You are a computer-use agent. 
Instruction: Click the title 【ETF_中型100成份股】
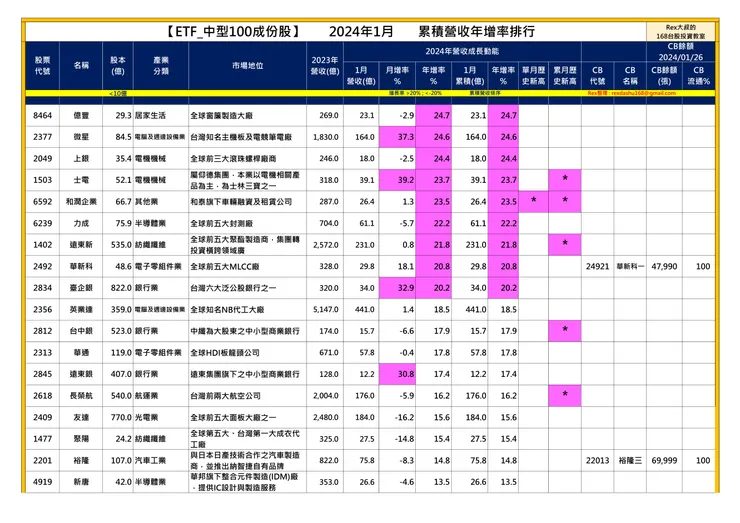[233, 31]
